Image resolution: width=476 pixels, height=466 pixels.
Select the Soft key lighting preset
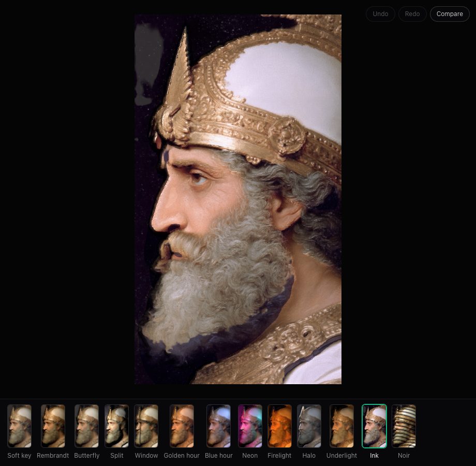[20, 426]
